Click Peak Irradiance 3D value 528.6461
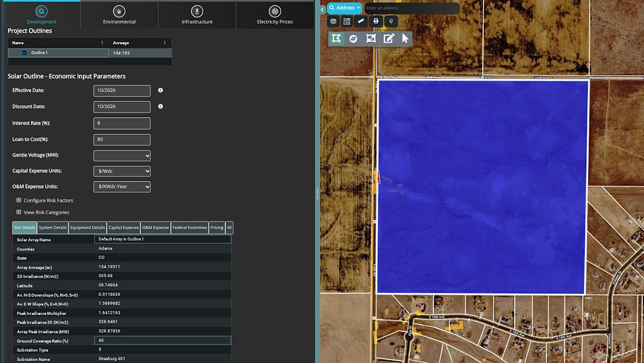The image size is (644, 363). pyautogui.click(x=108, y=322)
